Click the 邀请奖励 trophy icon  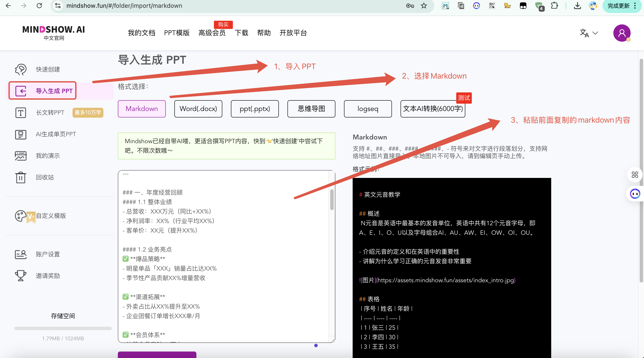click(21, 276)
